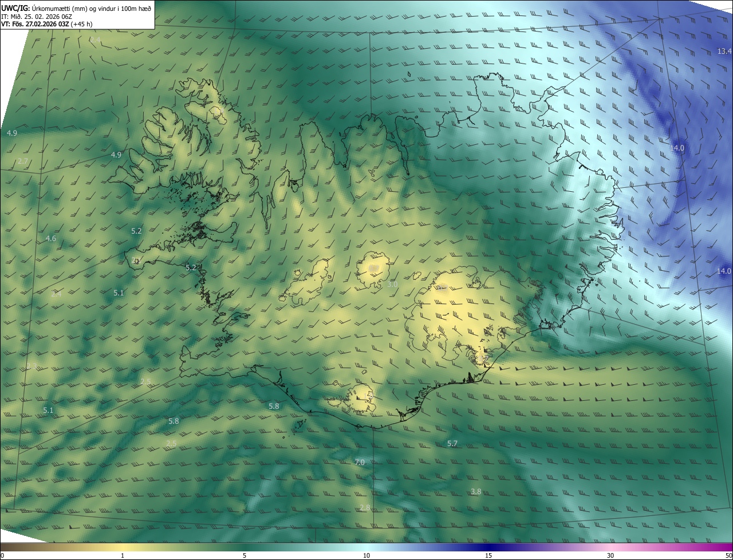The image size is (733, 560).
Task: Click the 50 tick on color scale
Action: (728, 556)
